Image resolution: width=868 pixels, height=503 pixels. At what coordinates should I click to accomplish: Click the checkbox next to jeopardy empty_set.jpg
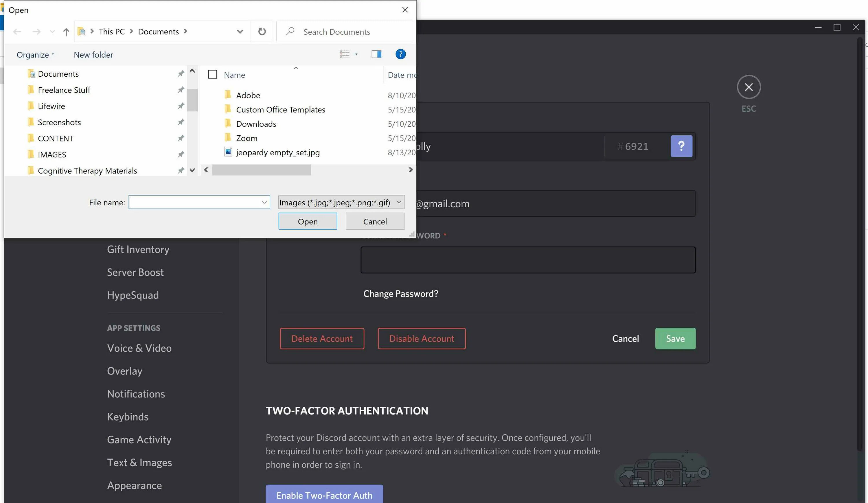(x=213, y=152)
